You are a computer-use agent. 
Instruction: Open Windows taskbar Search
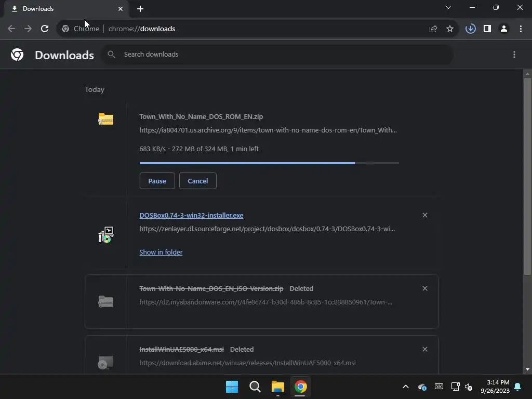pyautogui.click(x=255, y=387)
